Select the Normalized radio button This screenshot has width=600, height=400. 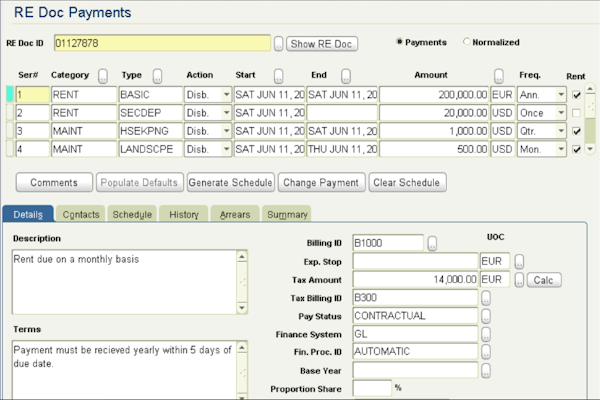click(x=466, y=42)
